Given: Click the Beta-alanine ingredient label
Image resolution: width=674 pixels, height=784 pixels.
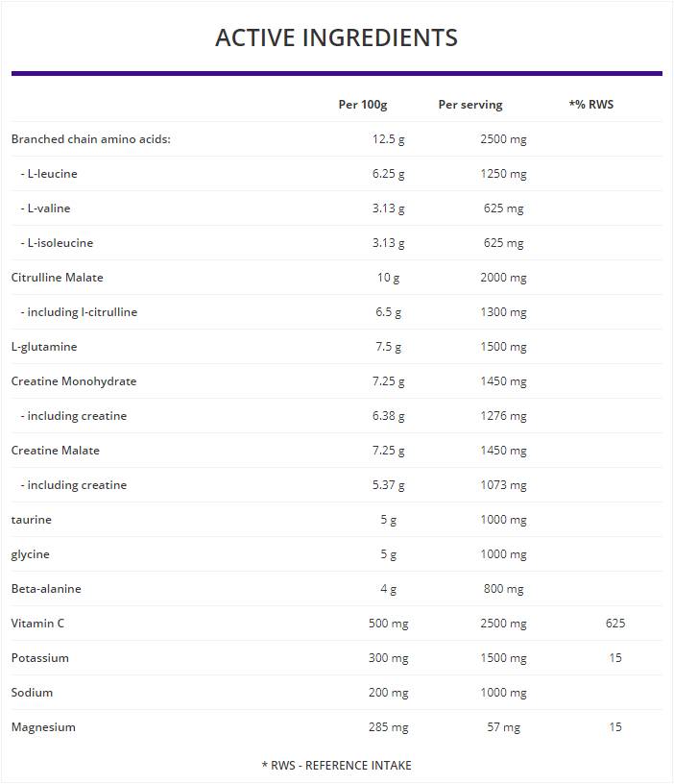Looking at the screenshot, I should click(46, 589).
